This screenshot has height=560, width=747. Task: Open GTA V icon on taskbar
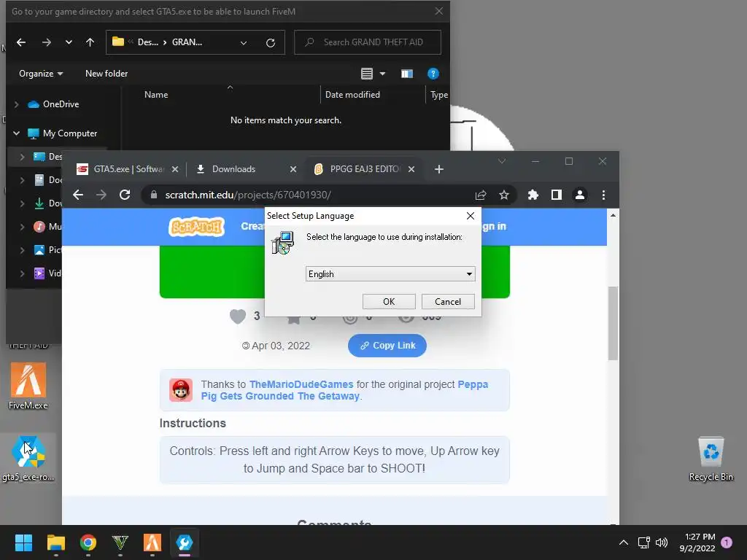[x=120, y=542]
